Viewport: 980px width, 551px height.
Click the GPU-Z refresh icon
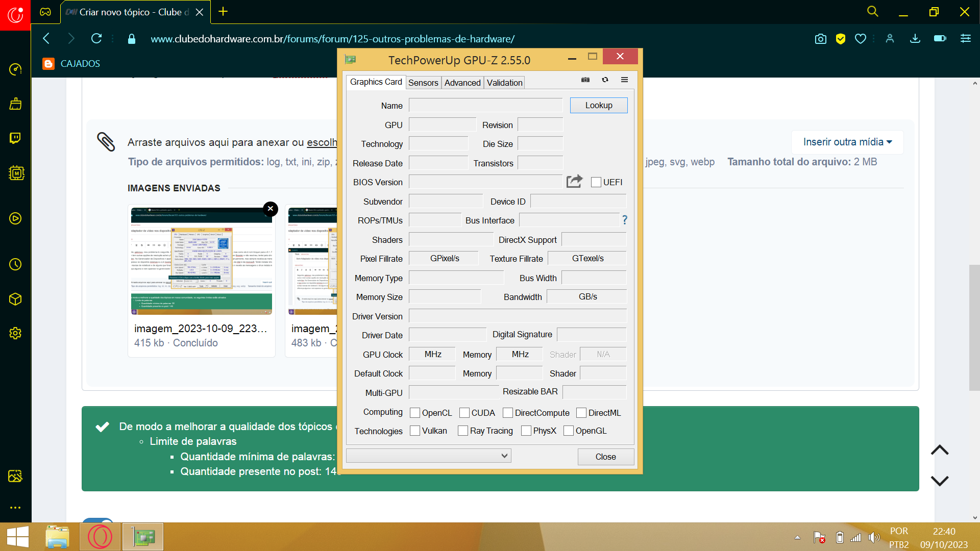pyautogui.click(x=605, y=80)
